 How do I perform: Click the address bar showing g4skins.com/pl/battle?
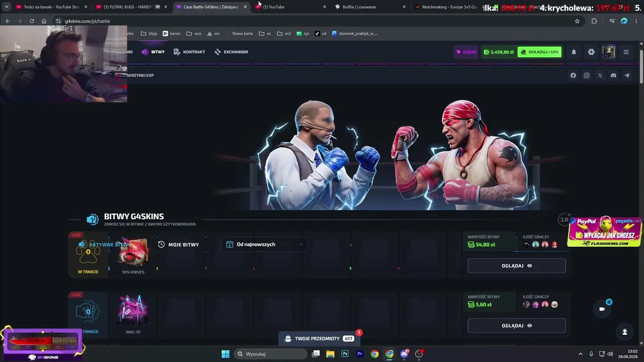317,21
